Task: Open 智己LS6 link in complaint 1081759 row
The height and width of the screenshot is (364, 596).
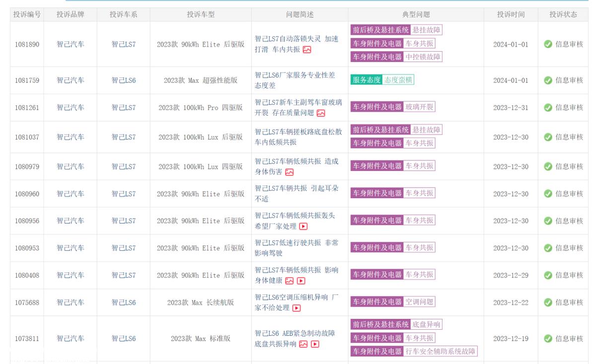Action: pyautogui.click(x=123, y=80)
